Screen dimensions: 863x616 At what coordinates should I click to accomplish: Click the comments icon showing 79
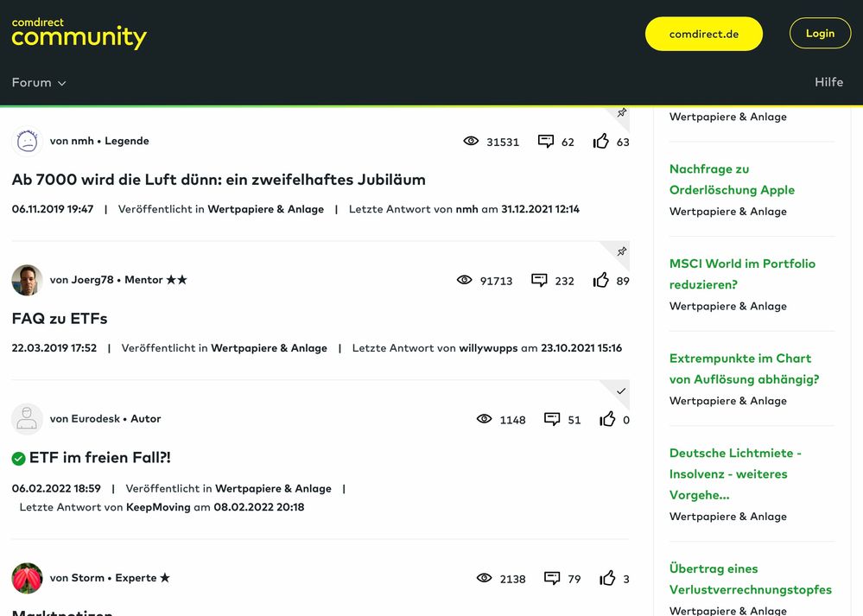pyautogui.click(x=552, y=578)
